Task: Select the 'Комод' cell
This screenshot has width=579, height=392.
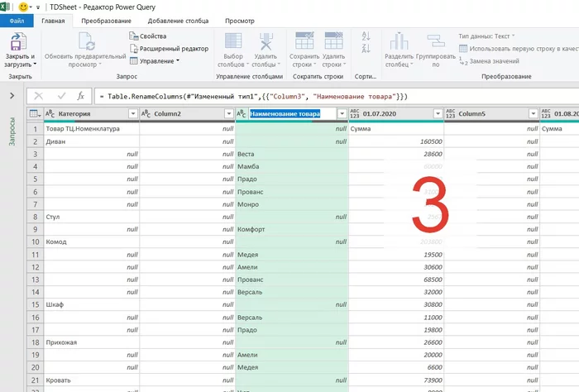Action: click(x=92, y=241)
